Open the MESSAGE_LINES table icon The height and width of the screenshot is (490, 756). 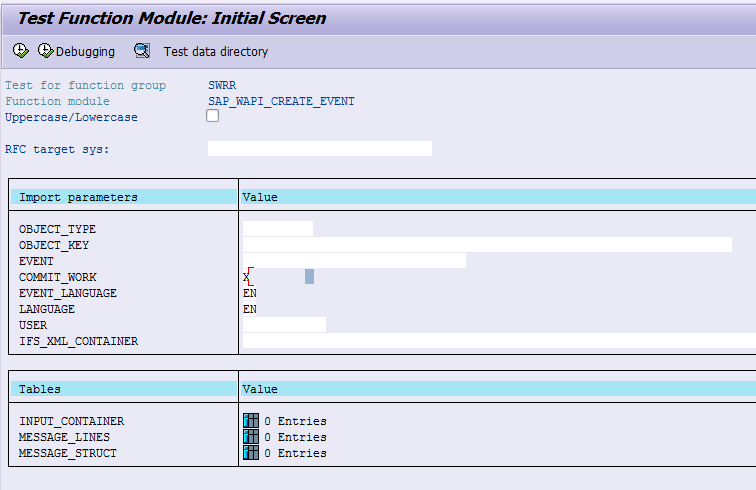pyautogui.click(x=251, y=436)
